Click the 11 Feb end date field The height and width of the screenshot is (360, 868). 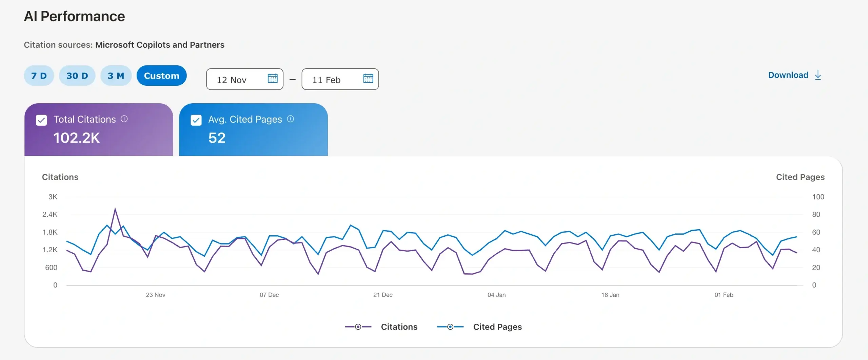[332, 80]
